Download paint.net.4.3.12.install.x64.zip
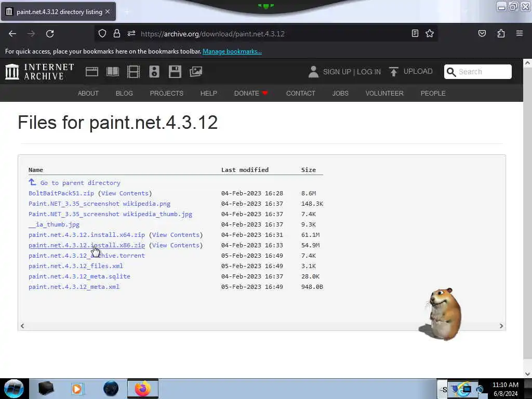532x399 pixels. [87, 235]
